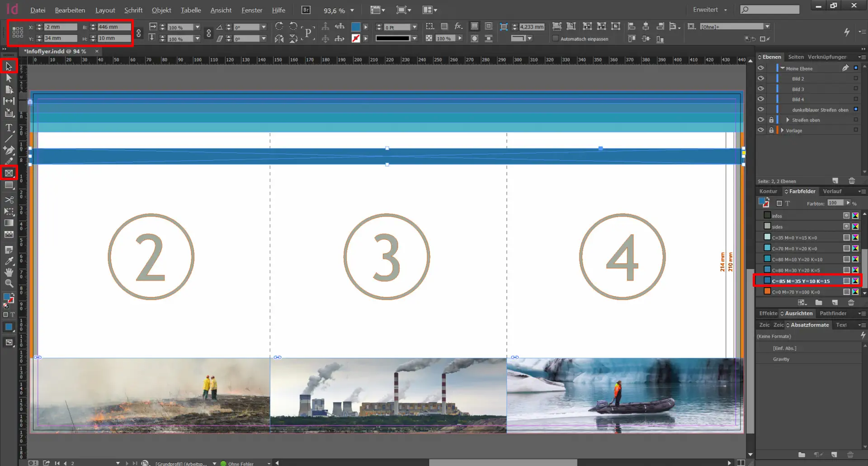The image size is (868, 466).
Task: Switch to the Seiten tab
Action: [796, 57]
